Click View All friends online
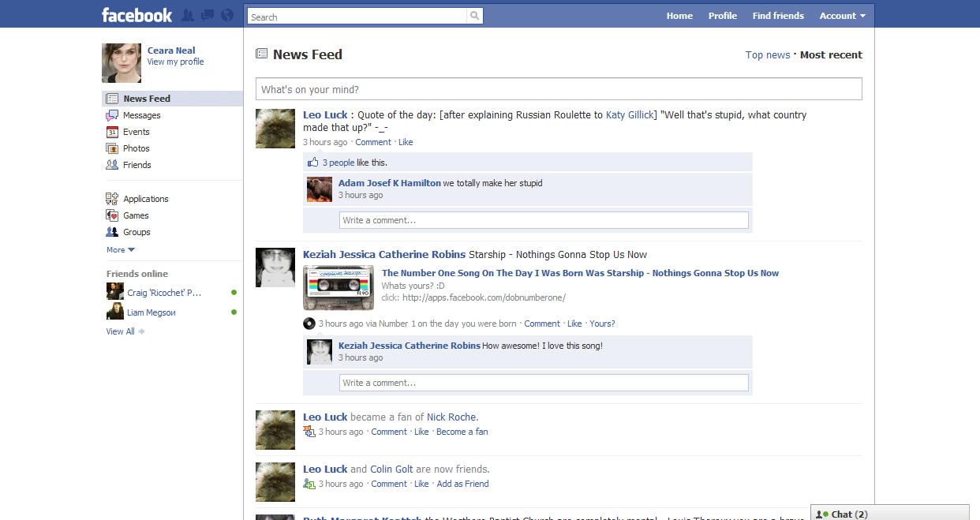Image resolution: width=980 pixels, height=520 pixels. pyautogui.click(x=120, y=331)
